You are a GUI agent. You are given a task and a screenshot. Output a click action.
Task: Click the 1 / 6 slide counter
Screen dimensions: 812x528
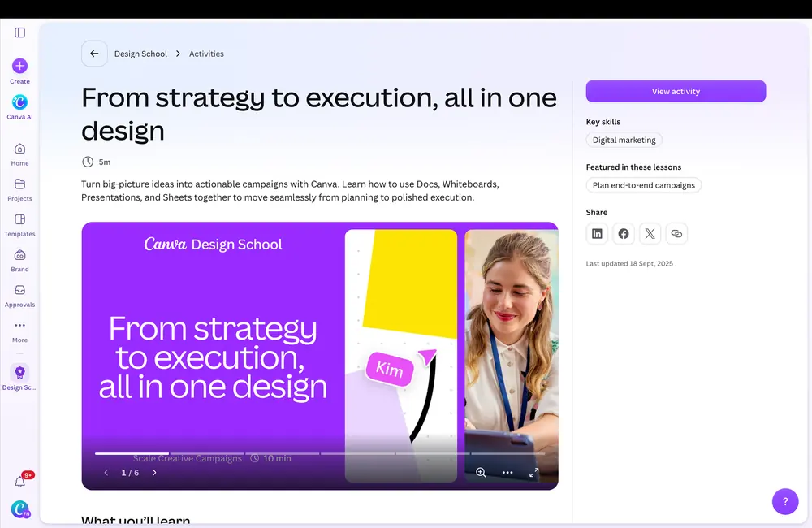[130, 473]
